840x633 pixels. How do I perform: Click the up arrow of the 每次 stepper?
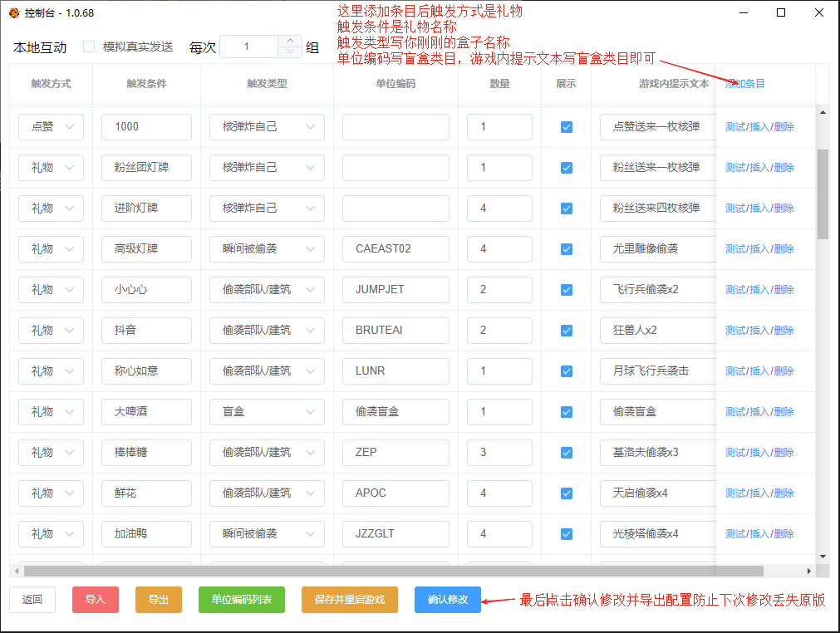288,42
